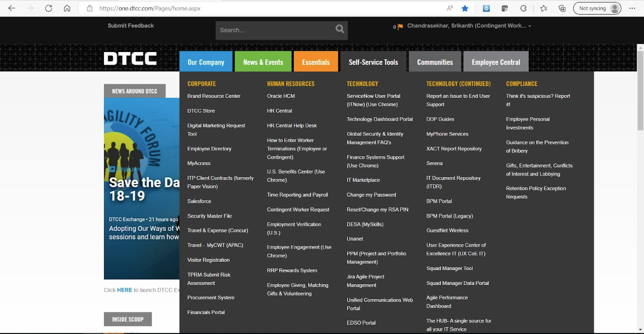Click Change my Password link
Screen dimensions: 644x334
point(371,195)
